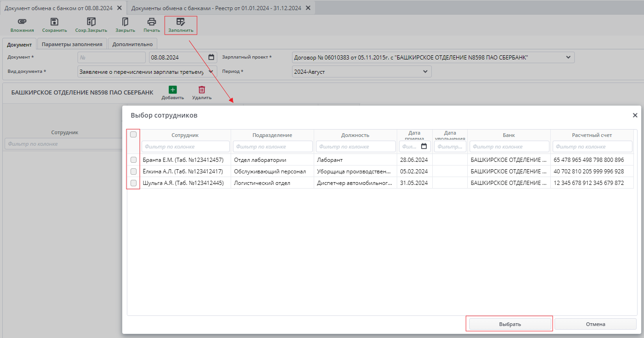Open the Вложения attachments paperclip icon

(x=22, y=22)
